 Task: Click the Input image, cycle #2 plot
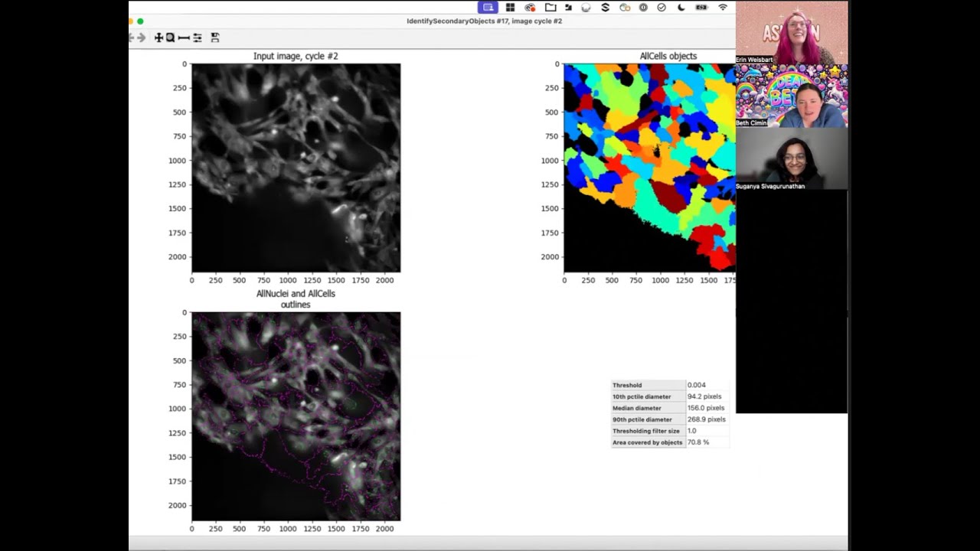pyautogui.click(x=296, y=168)
